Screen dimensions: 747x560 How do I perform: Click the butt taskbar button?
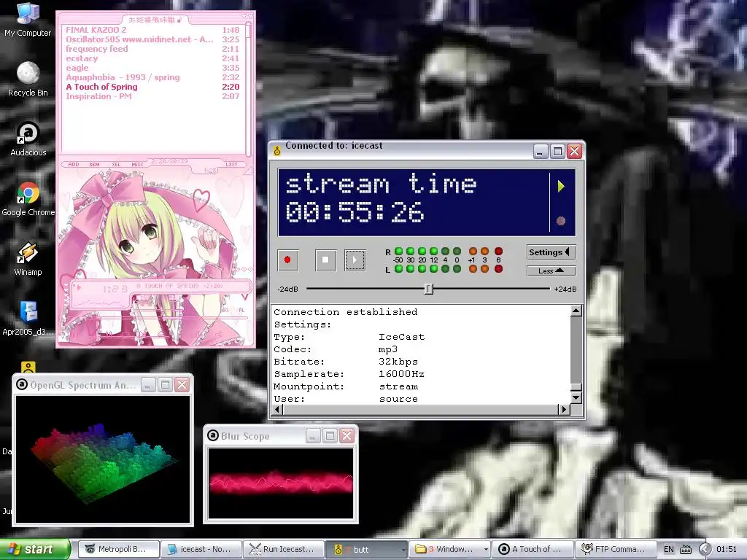click(367, 549)
